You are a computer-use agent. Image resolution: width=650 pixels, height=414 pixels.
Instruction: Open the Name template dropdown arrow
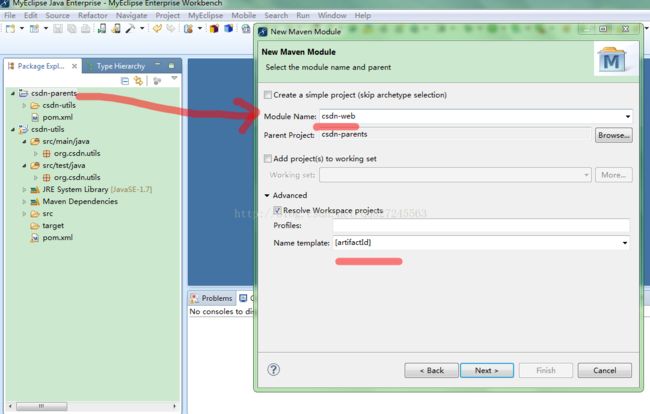click(x=625, y=243)
